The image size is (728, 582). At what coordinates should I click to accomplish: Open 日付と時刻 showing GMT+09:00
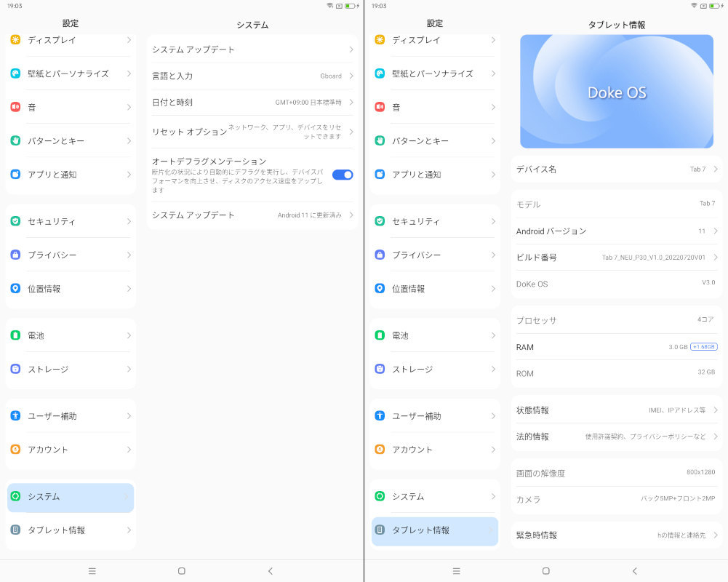coord(252,103)
